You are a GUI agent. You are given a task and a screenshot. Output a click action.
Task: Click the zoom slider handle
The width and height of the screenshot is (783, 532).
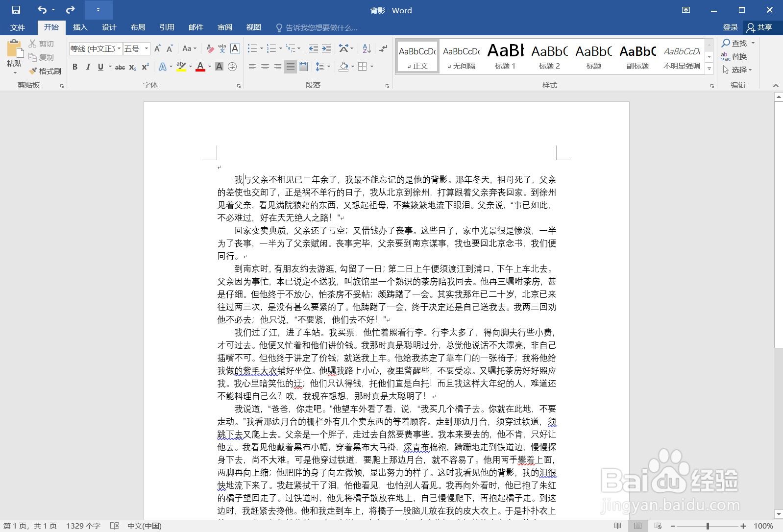708,526
